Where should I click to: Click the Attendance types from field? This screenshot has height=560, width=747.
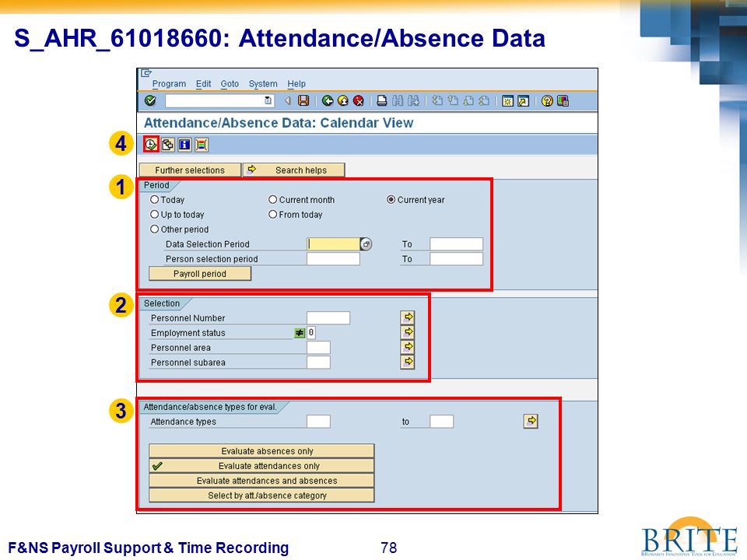(x=318, y=422)
